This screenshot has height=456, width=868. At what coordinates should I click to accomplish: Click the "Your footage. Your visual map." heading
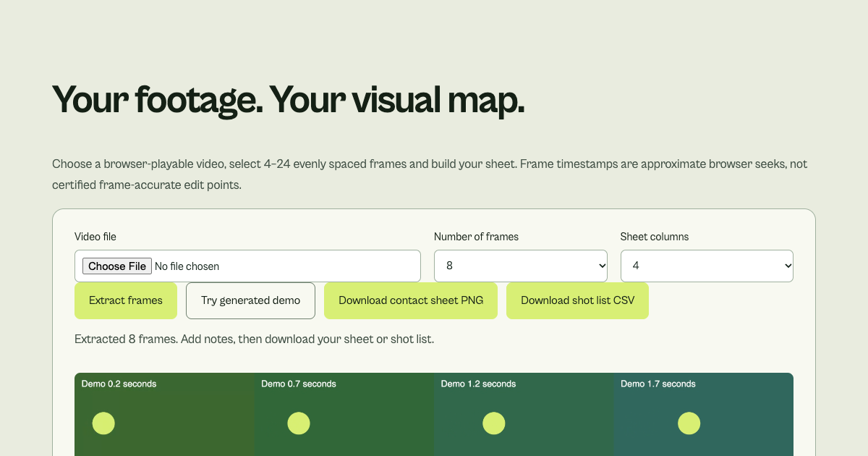pyautogui.click(x=288, y=99)
